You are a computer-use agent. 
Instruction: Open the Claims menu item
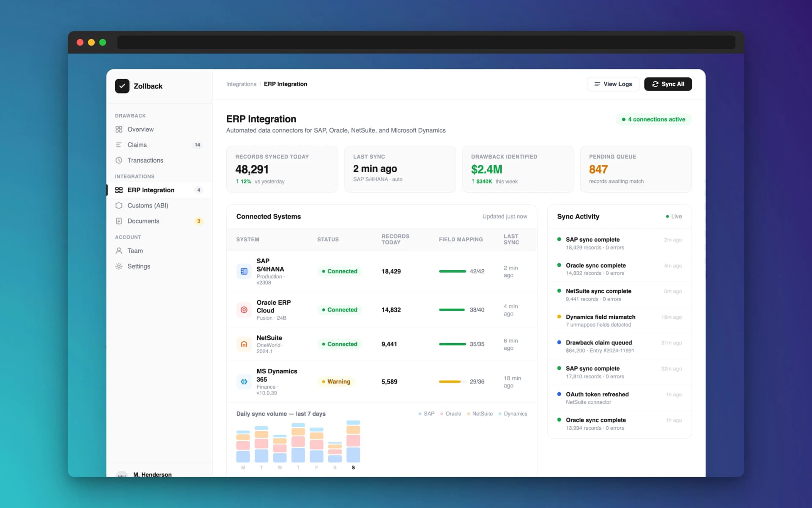[137, 145]
